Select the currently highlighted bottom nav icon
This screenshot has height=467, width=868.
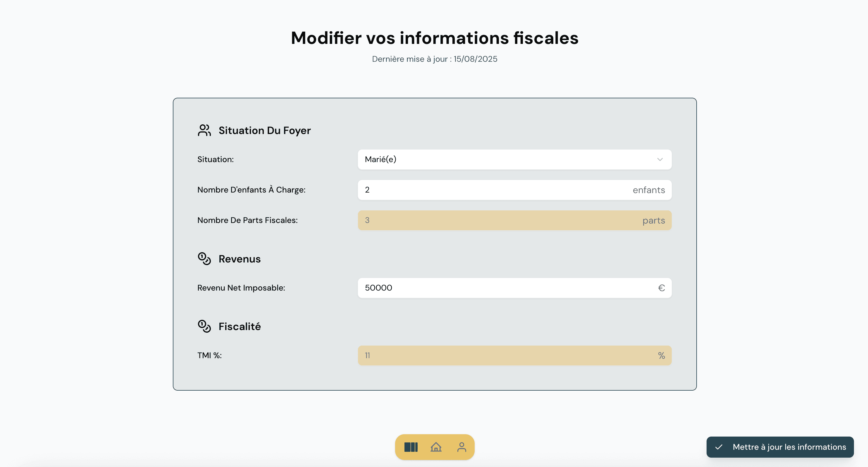coord(410,447)
